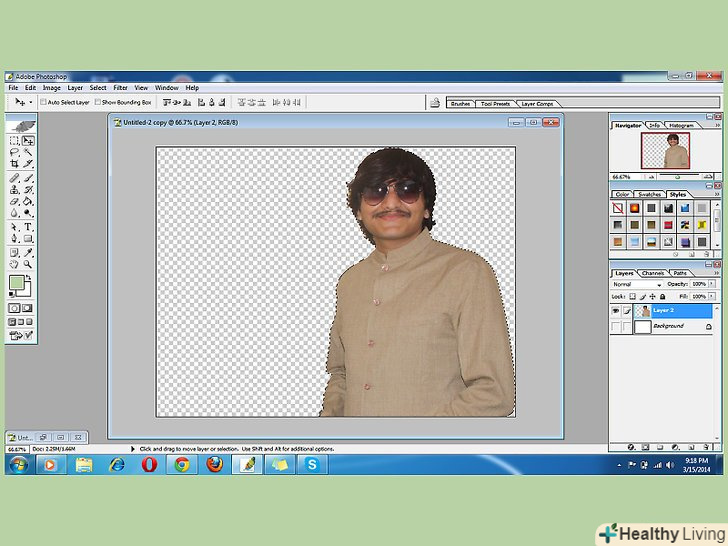Viewport: 728px width, 546px height.
Task: Select the Blur tool
Action: [14, 213]
